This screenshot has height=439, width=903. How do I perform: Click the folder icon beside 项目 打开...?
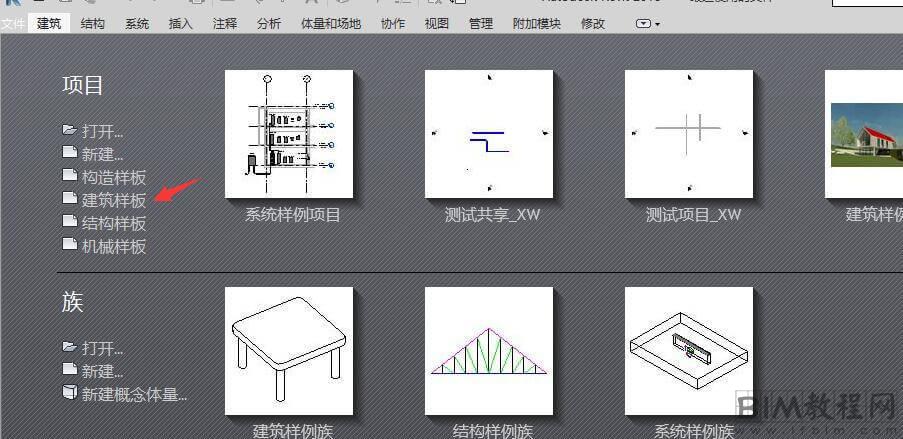[x=70, y=130]
